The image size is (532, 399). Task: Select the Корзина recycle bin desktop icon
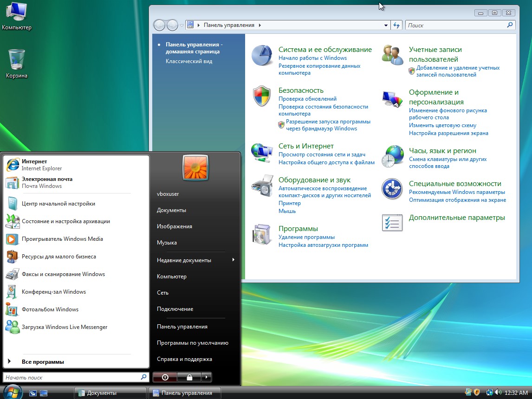[x=17, y=64]
